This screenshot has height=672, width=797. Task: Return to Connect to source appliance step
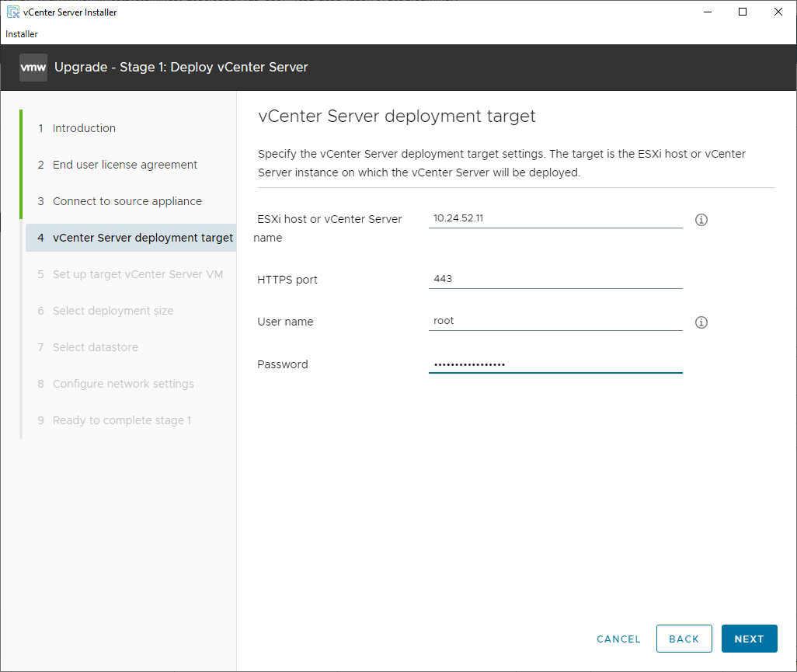pos(127,201)
